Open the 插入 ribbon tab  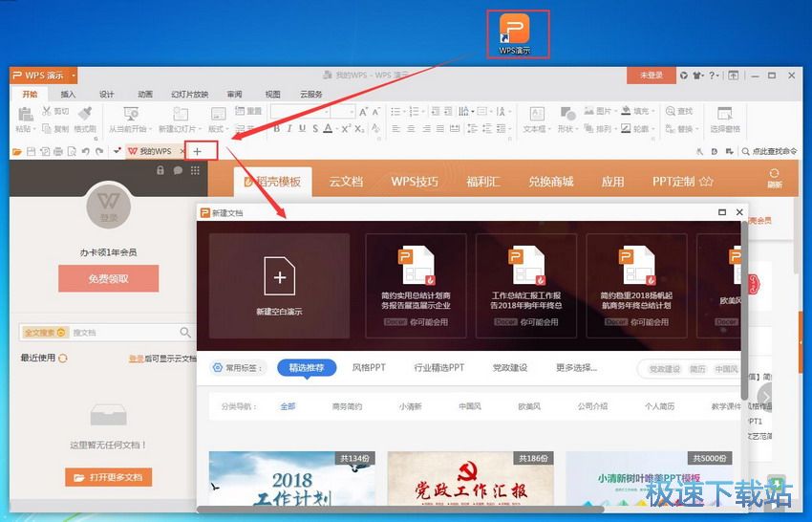68,95
